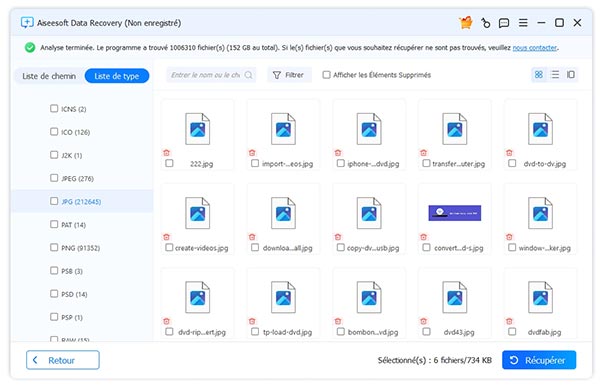600x392 pixels.
Task: Click the search magnifier icon
Action: tap(248, 75)
